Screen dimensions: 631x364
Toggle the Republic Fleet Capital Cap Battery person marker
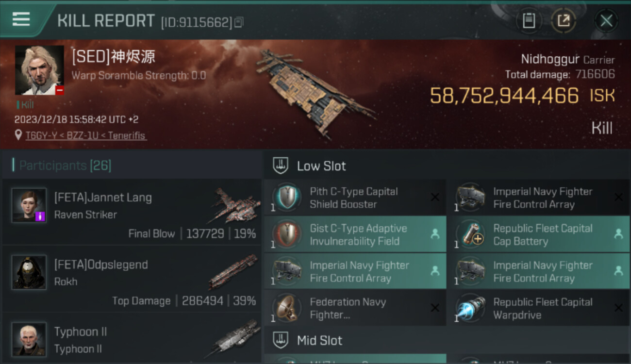(x=618, y=234)
